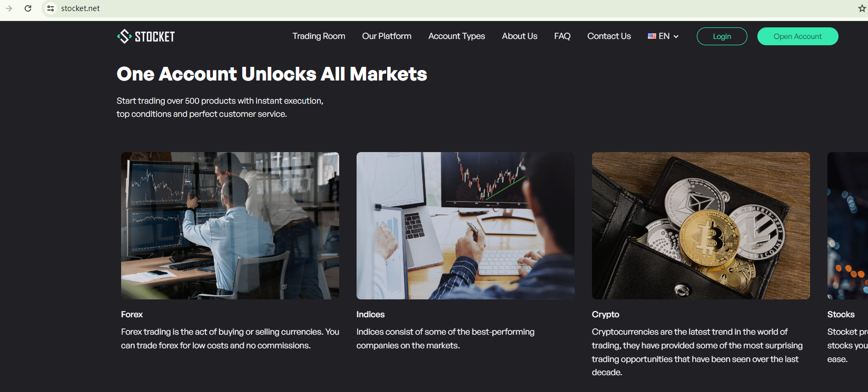This screenshot has height=392, width=868.
Task: Reload the page with the refresh icon
Action: point(28,8)
